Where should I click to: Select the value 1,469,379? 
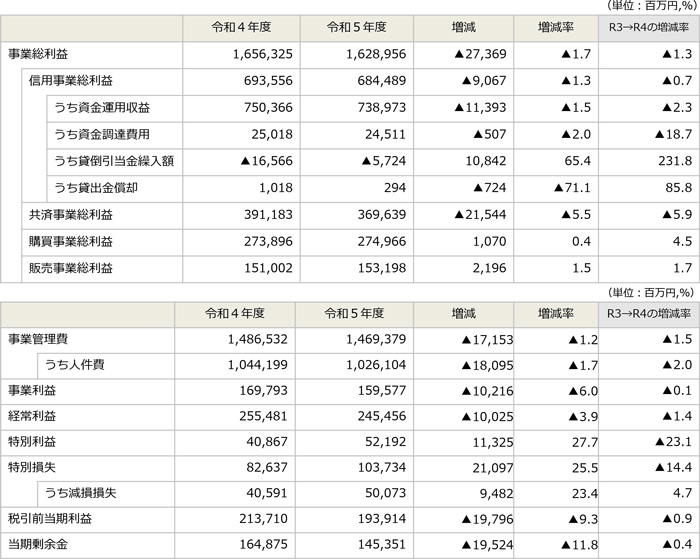[376, 339]
